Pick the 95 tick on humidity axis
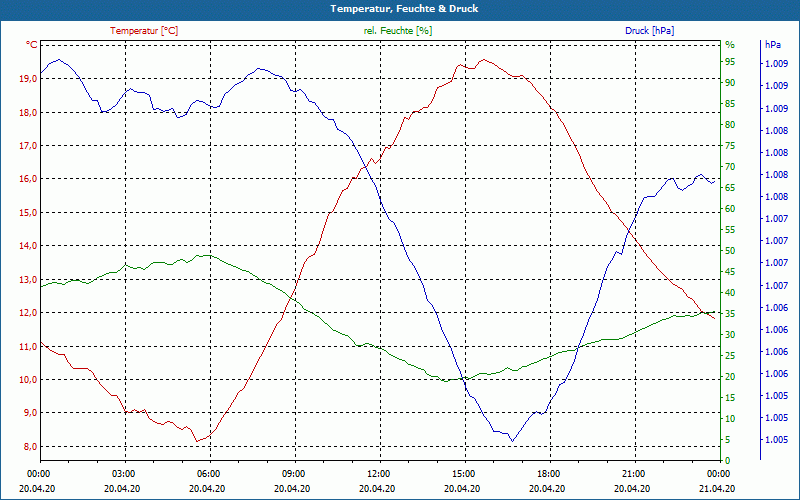Viewport: 800px width, 500px height. tap(730, 62)
